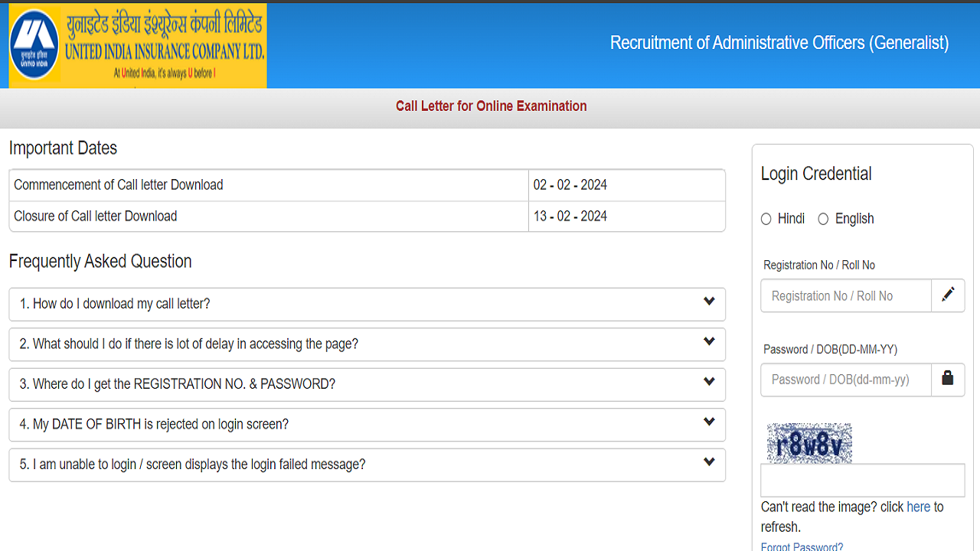
Task: Expand chevron for login failed message question
Action: tap(709, 461)
